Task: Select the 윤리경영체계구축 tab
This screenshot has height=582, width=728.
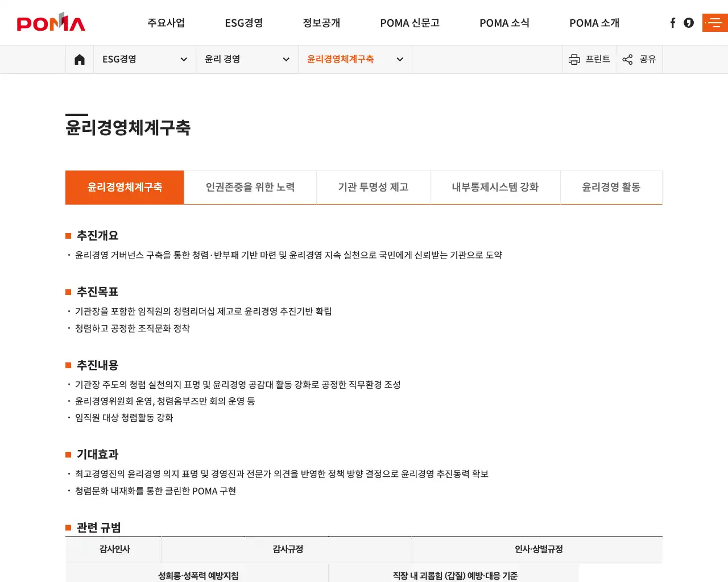Action: click(x=125, y=187)
